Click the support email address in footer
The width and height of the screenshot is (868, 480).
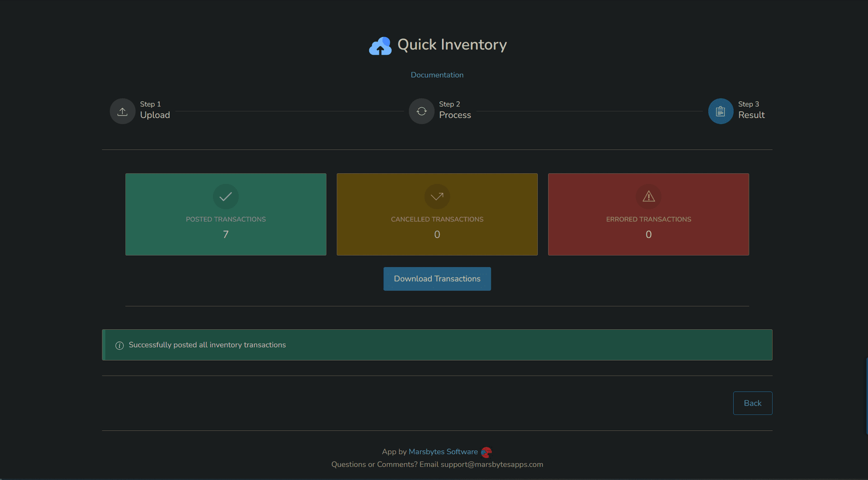click(x=492, y=465)
